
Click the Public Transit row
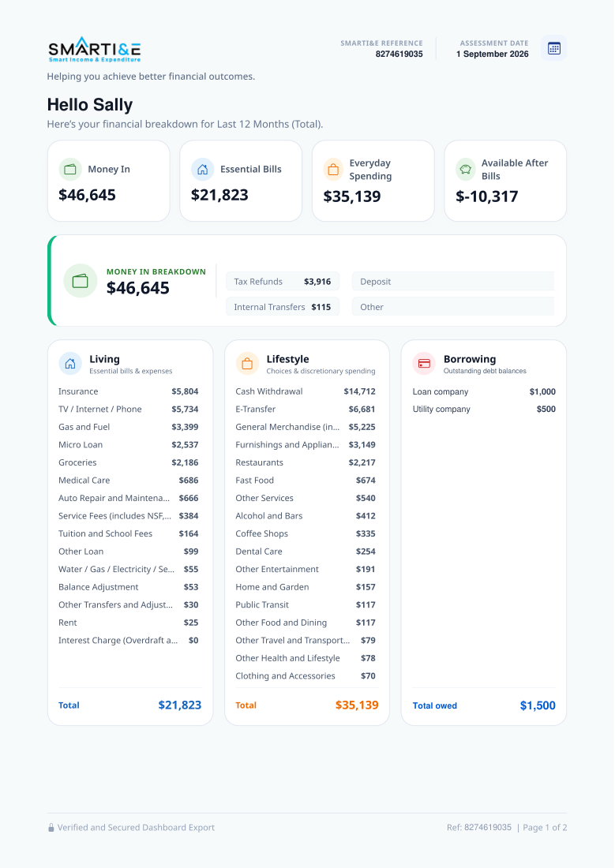click(306, 604)
